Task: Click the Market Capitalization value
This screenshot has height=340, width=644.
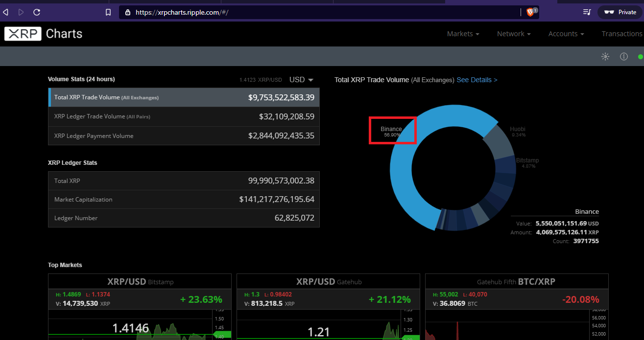Action: [277, 199]
